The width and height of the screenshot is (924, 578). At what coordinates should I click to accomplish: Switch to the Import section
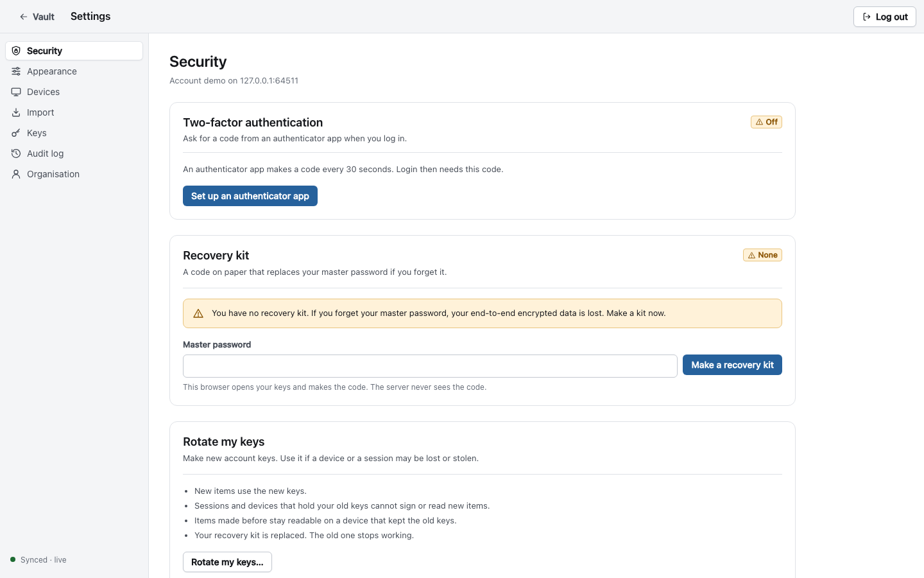74,112
